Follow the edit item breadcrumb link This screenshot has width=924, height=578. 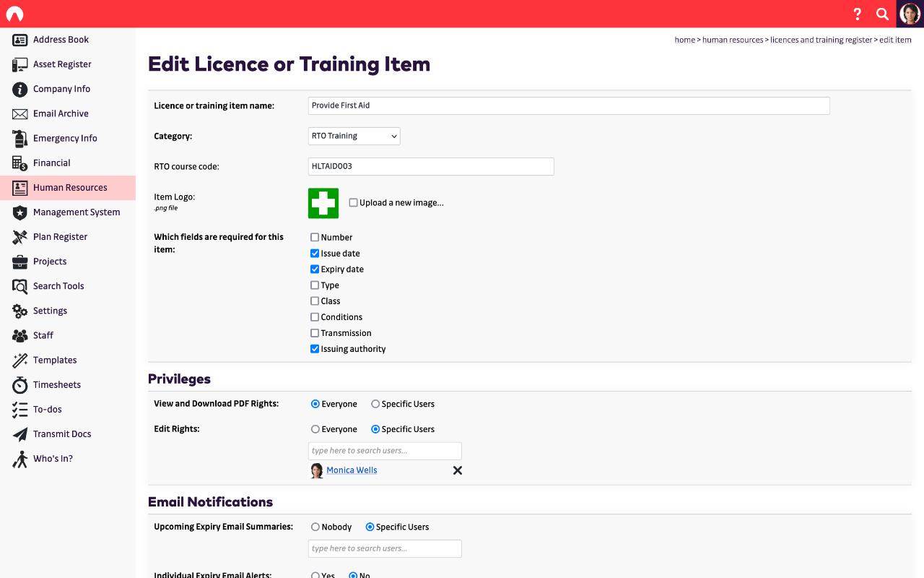895,40
